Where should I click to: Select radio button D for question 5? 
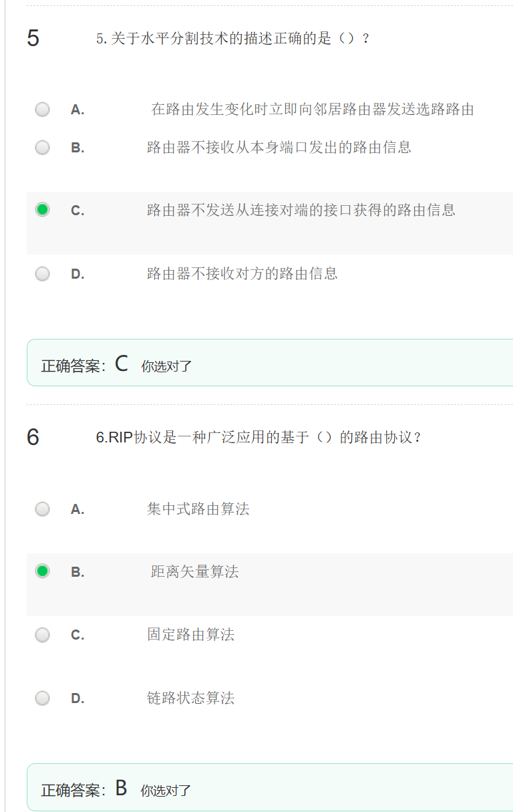[42, 274]
